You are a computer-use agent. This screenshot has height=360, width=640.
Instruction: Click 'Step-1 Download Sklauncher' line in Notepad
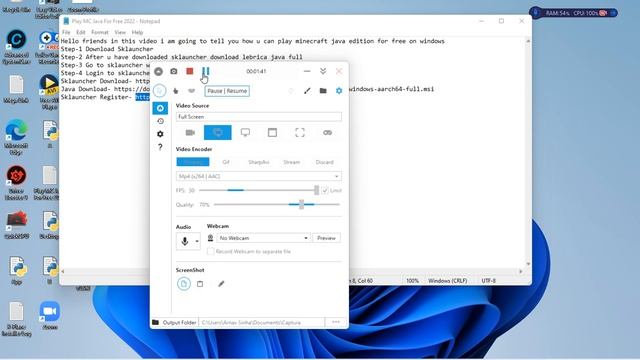(107, 49)
